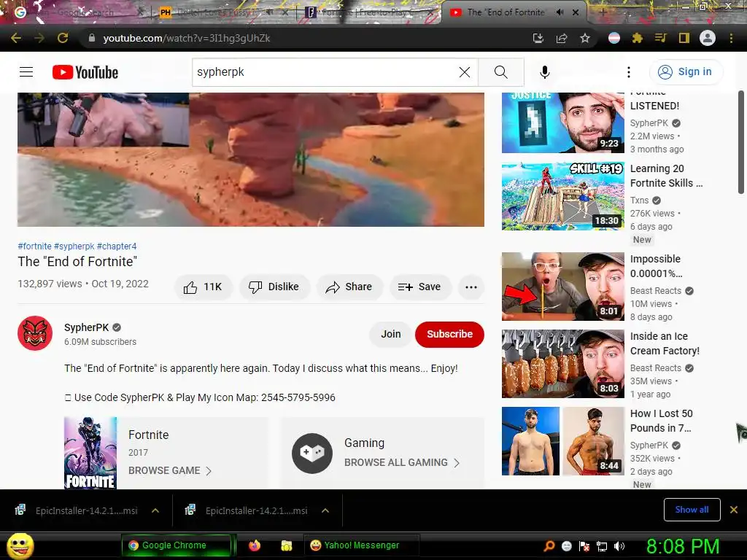Screen dimensions: 747x560
Task: Click the magnifier icon in system tray
Action: point(549,546)
